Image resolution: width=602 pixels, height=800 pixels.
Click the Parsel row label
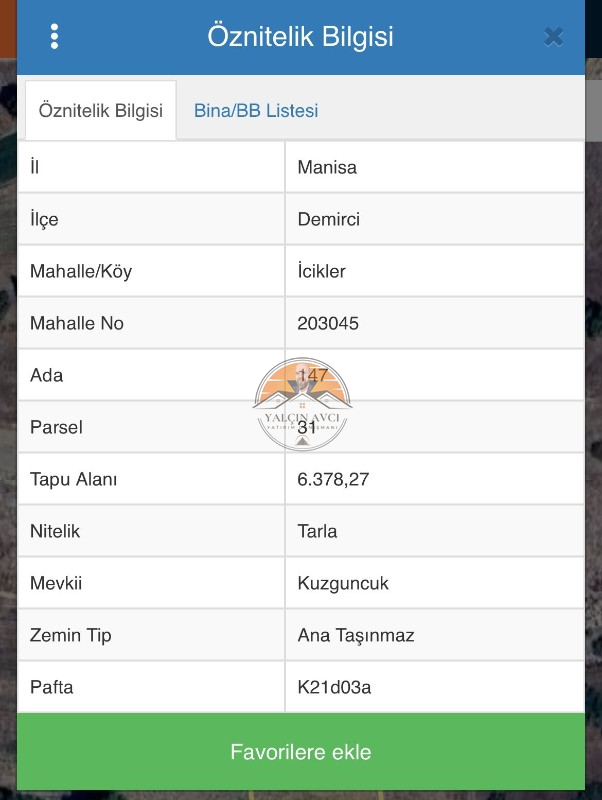(x=56, y=427)
